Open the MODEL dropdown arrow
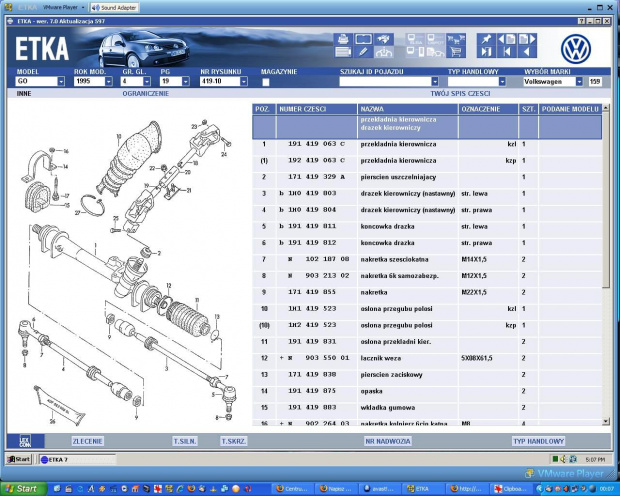Screen dimensions: 620x496 61,81
